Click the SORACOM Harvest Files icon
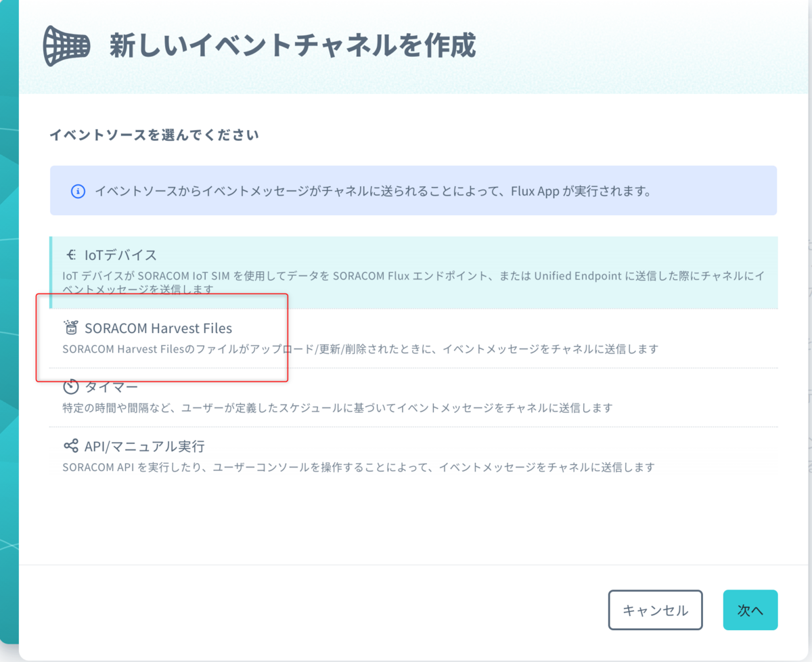The image size is (812, 662). pos(71,328)
